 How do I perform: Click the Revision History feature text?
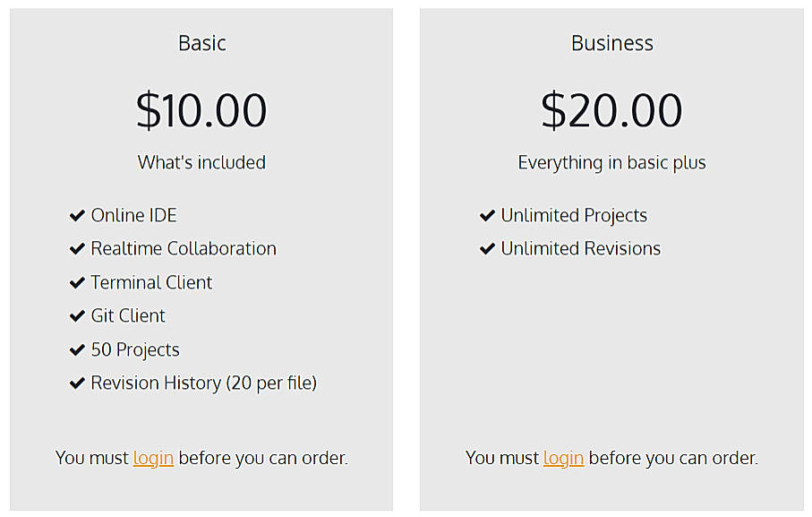(203, 383)
